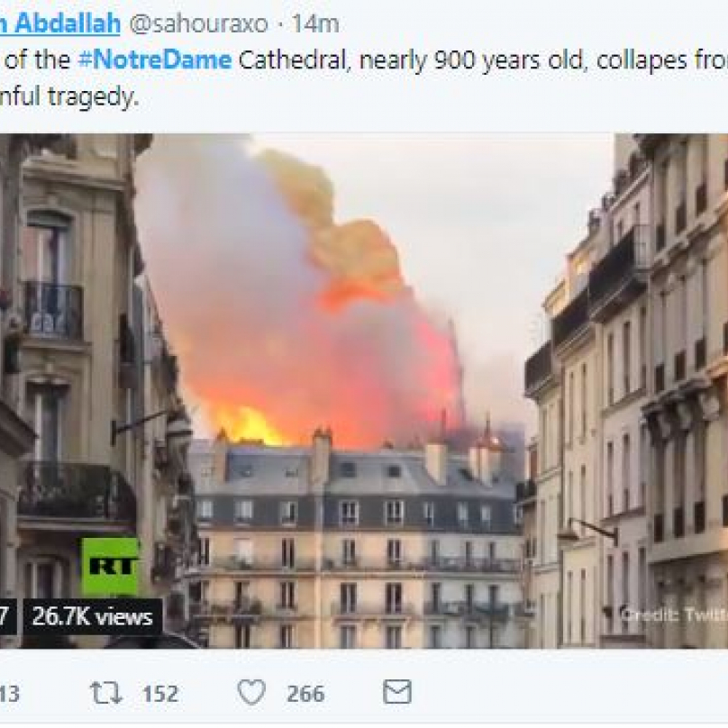Click the green RT logo on video
728x728 pixels.
coord(111,567)
